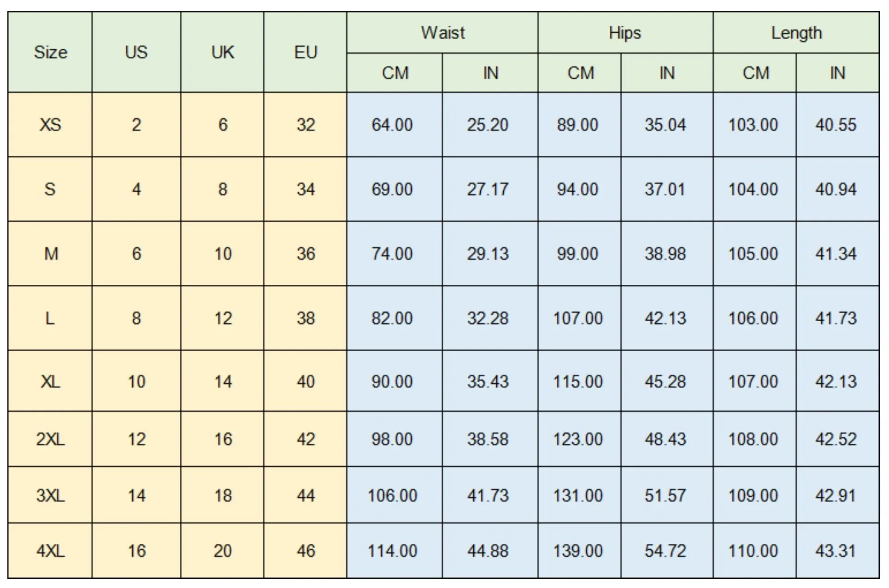This screenshot has height=588, width=889.
Task: Click the 4XL size cell
Action: tap(50, 551)
